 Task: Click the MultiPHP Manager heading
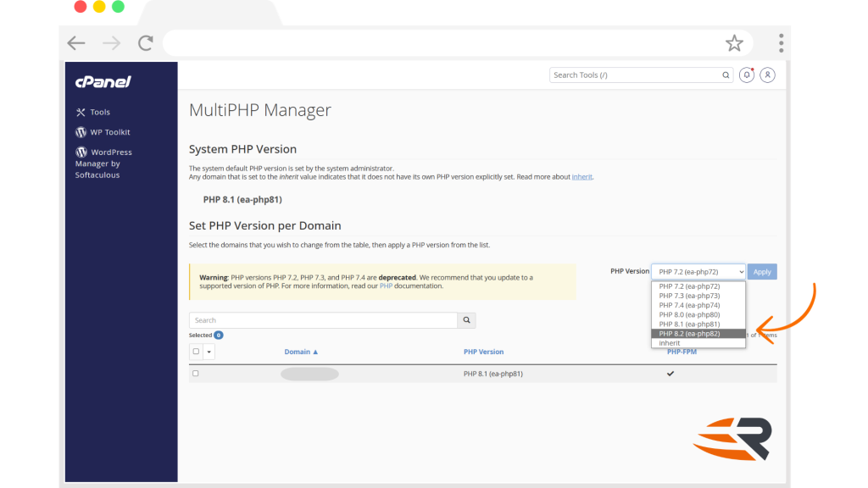click(259, 110)
